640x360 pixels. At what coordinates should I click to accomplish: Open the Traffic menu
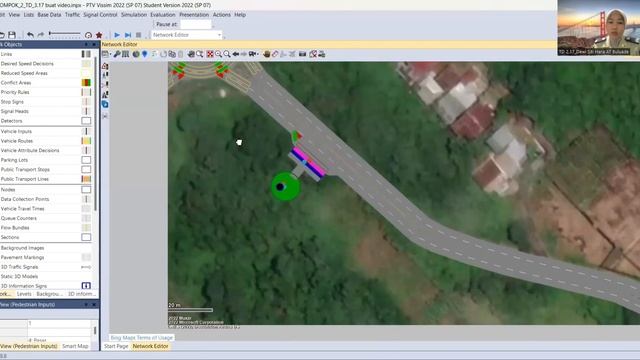[x=72, y=15]
